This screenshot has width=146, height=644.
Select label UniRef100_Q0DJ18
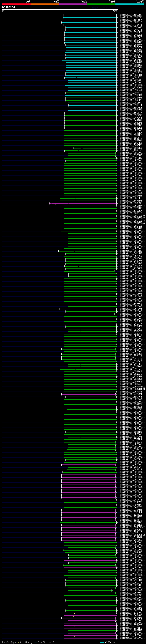point(131,35)
